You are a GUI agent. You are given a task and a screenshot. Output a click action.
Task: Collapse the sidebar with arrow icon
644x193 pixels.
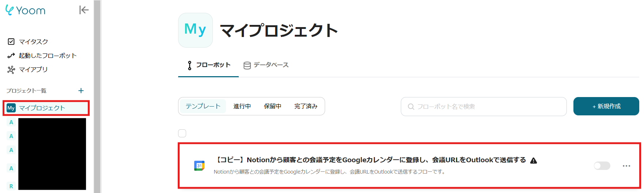pos(84,10)
